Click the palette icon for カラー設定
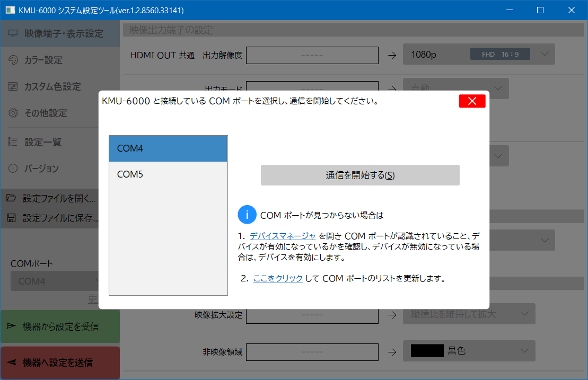Viewport: 588px width, 380px height. tap(14, 60)
